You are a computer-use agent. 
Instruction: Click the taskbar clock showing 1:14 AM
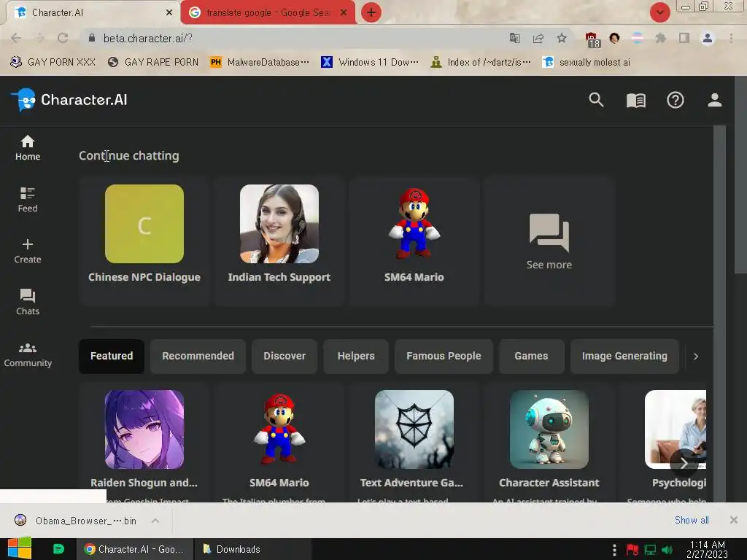click(x=708, y=550)
